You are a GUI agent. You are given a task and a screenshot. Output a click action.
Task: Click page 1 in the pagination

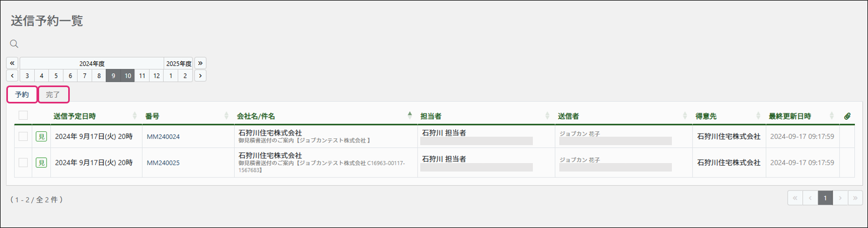[x=825, y=198]
